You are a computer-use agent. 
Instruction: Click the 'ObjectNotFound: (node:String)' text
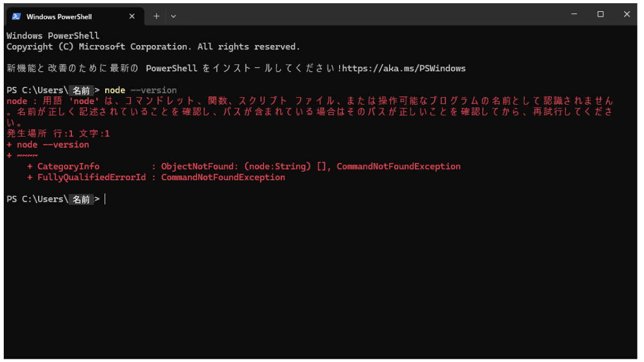coord(236,166)
